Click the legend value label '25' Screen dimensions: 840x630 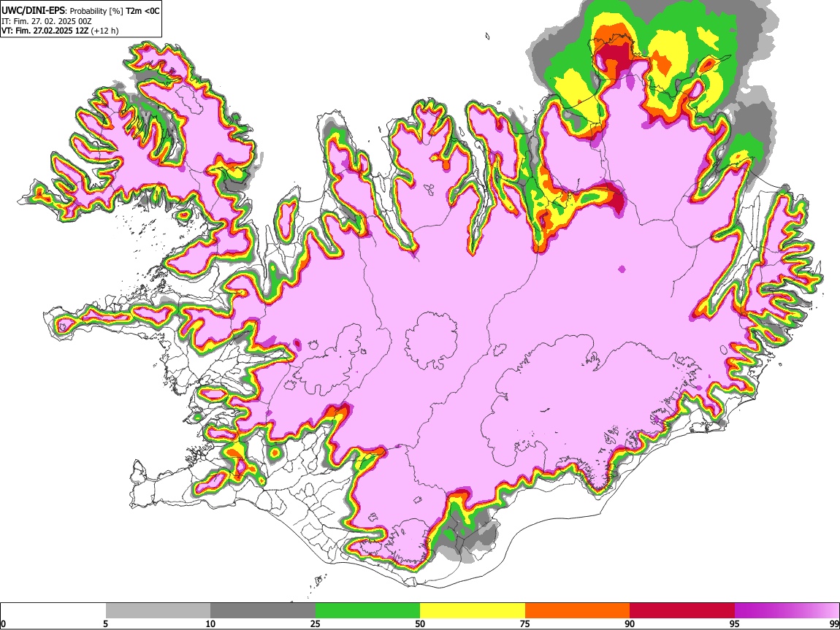point(316,623)
